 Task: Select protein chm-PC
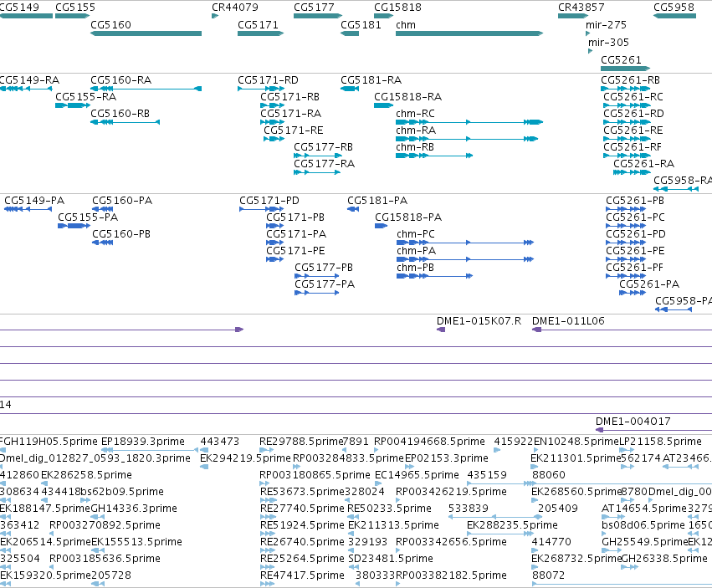coord(465,243)
